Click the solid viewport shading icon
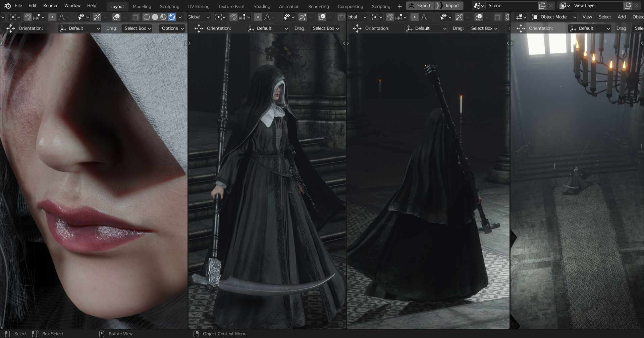This screenshot has height=338, width=644. coord(155,17)
